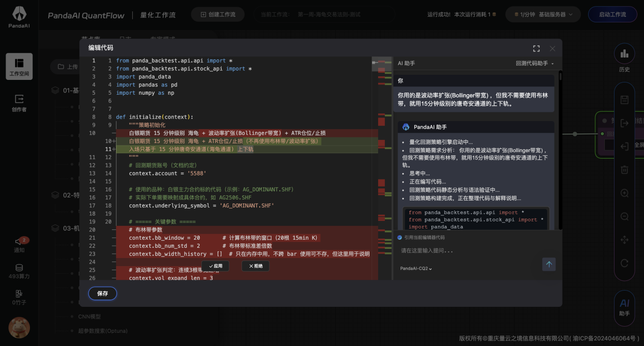Click the context.account = '5588' line
This screenshot has height=346, width=644.
[167, 174]
